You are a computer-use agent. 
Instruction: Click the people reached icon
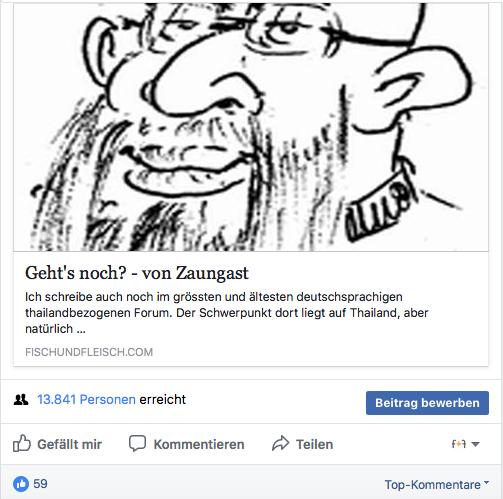click(x=21, y=399)
